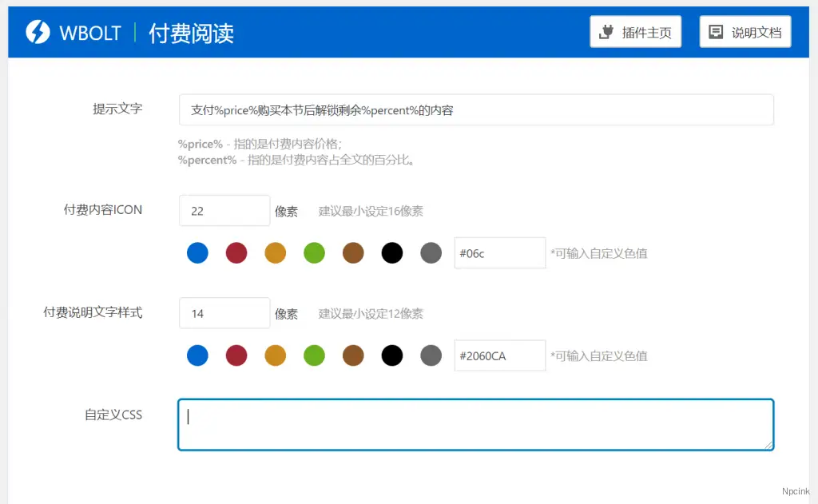Select the gray swatch in the ICON color row
This screenshot has height=504, width=818.
point(431,252)
